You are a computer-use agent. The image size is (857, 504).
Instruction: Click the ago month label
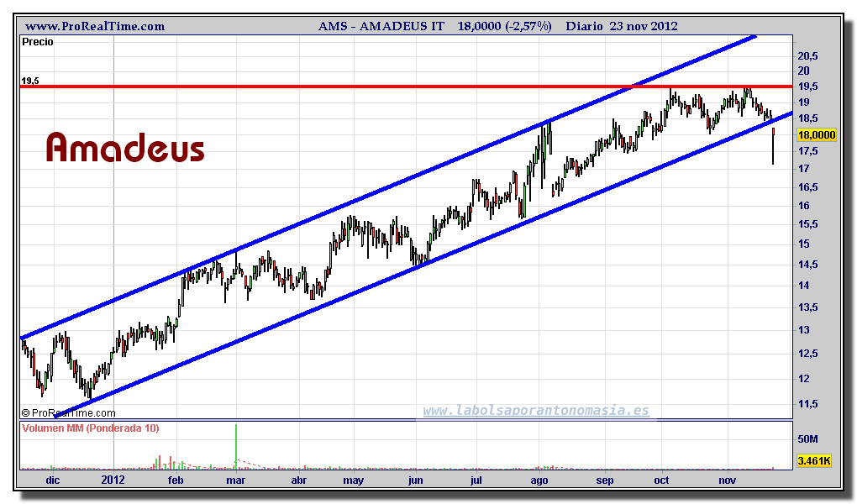click(x=539, y=481)
